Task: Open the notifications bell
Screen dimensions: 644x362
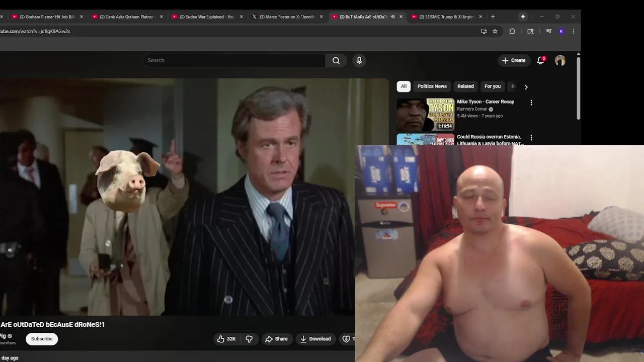Action: point(541,60)
